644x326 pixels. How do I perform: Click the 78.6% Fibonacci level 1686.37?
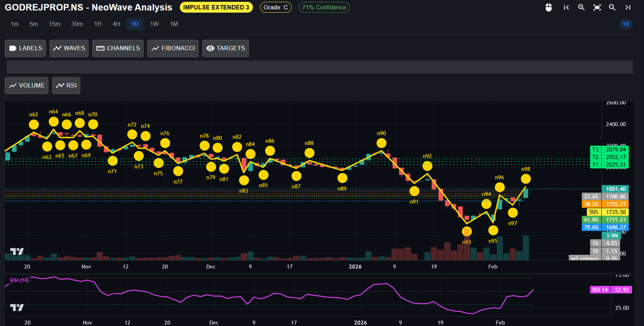pos(604,227)
